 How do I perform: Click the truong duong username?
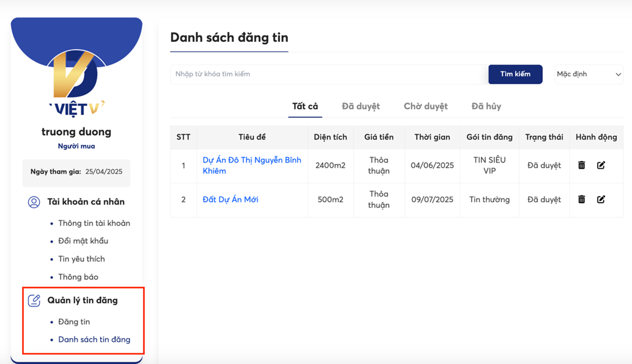click(76, 132)
